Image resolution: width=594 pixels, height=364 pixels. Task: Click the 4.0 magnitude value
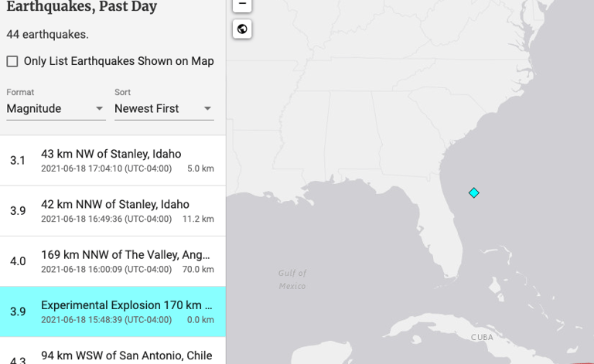coord(18,261)
